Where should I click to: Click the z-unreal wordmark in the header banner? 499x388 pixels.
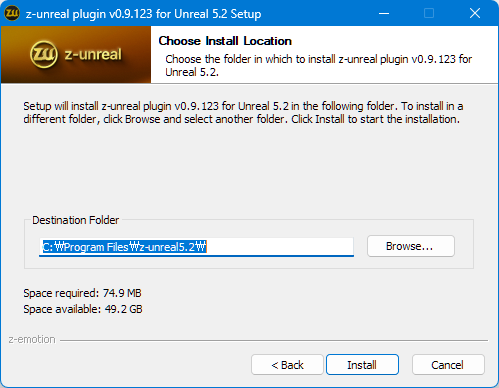[93, 54]
